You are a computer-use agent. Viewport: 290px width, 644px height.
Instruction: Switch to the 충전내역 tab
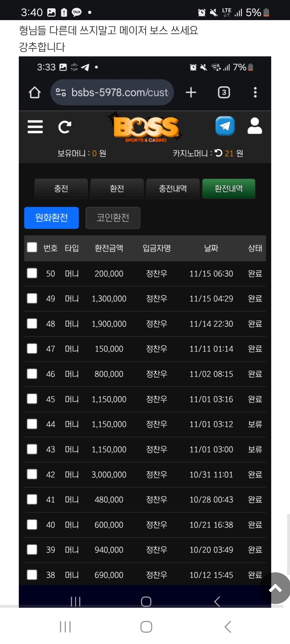[x=173, y=189]
